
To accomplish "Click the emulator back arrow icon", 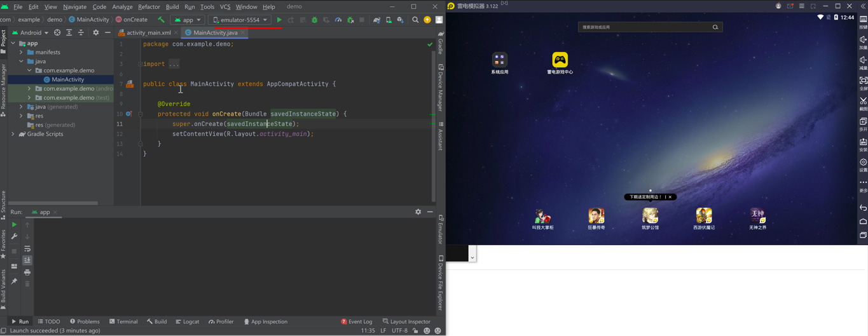I will [x=863, y=208].
